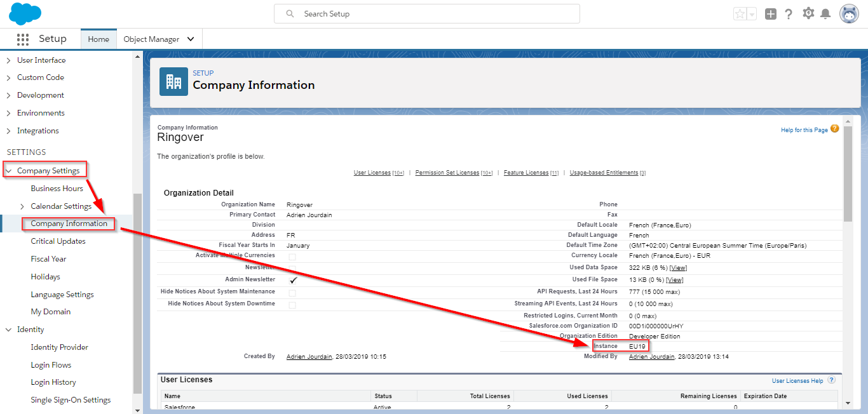Viewport: 868px width, 414px height.
Task: Open Identity Provider in the sidebar
Action: pos(59,347)
